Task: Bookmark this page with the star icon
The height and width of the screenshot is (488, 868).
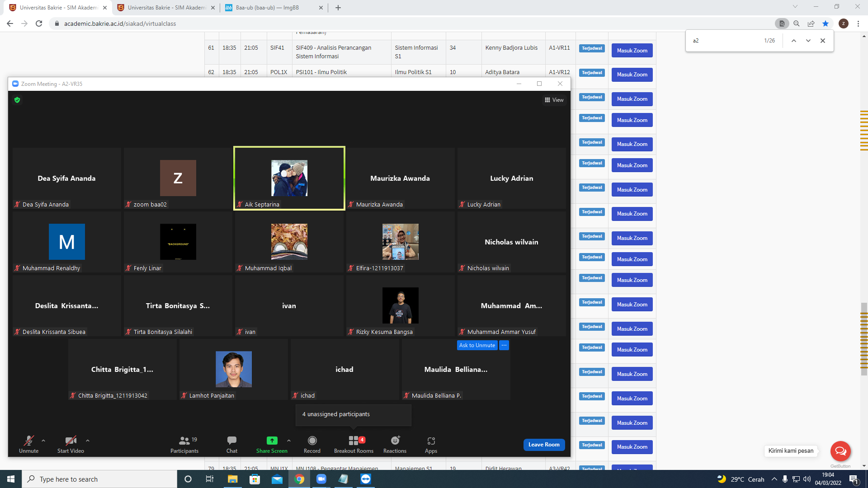Action: click(826, 23)
